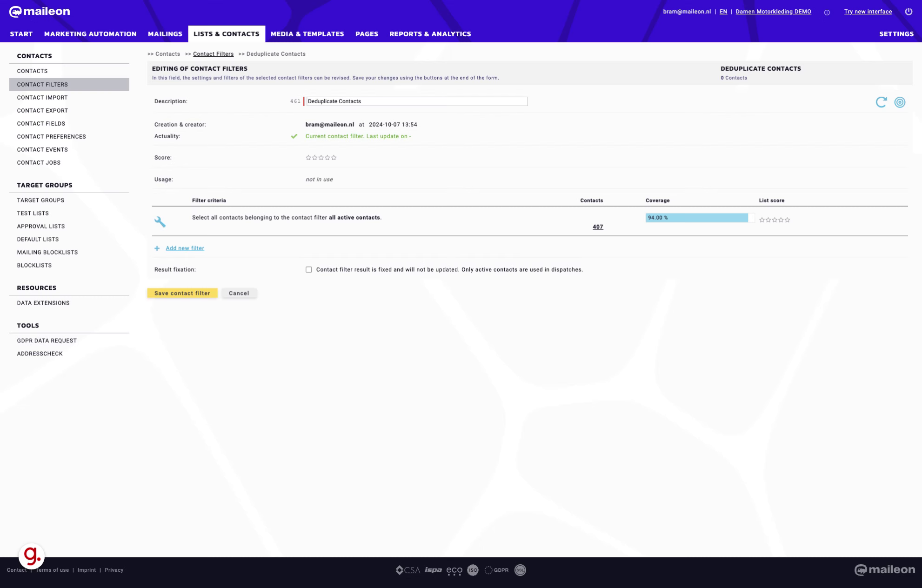Click the target group icon beside refresh

click(x=900, y=102)
